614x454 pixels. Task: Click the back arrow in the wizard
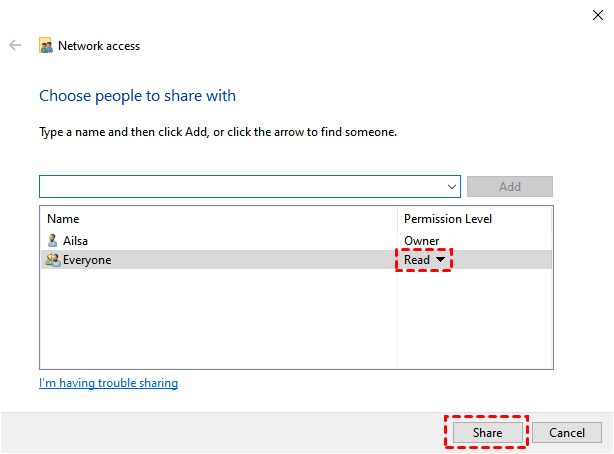[x=15, y=46]
